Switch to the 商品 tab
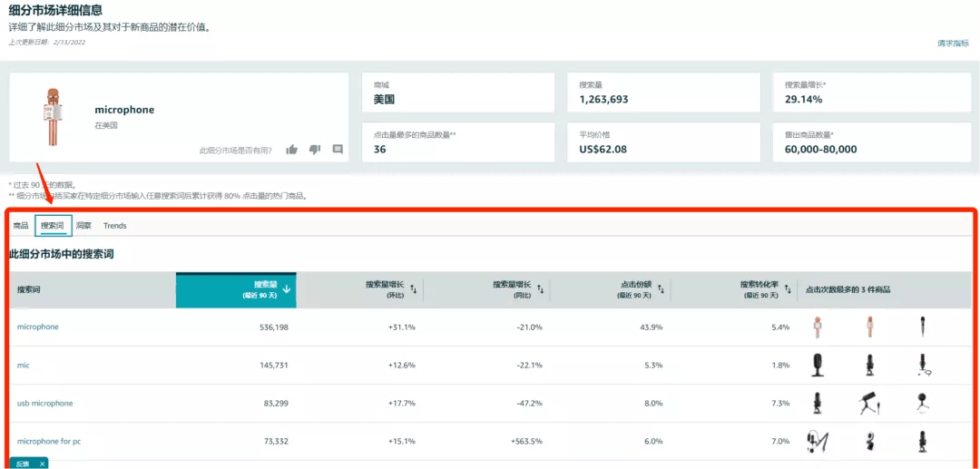The height and width of the screenshot is (469, 980). 21,226
